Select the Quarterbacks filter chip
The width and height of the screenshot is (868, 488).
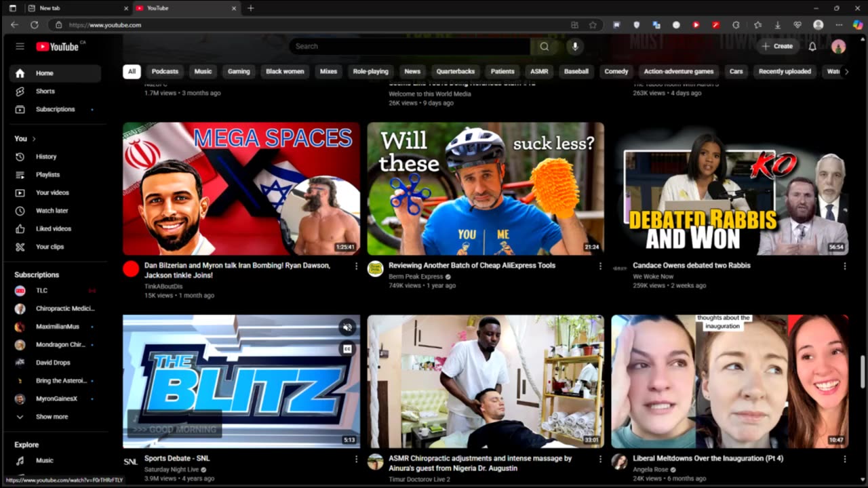pos(456,71)
